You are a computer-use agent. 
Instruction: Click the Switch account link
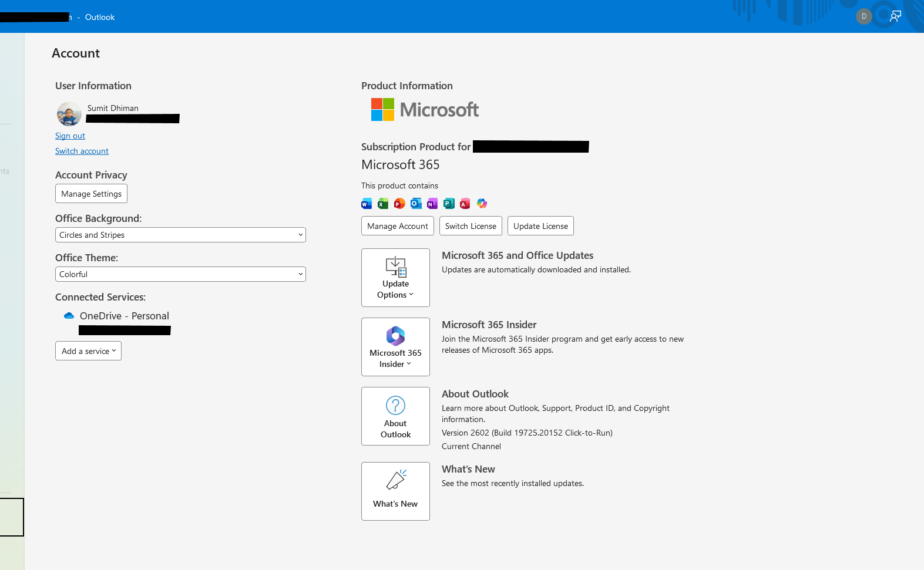(x=82, y=151)
